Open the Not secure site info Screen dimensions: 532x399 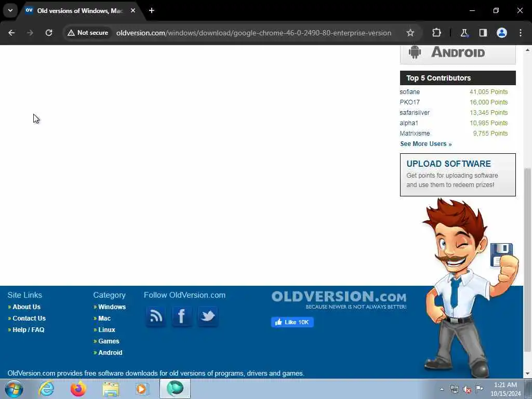[88, 33]
